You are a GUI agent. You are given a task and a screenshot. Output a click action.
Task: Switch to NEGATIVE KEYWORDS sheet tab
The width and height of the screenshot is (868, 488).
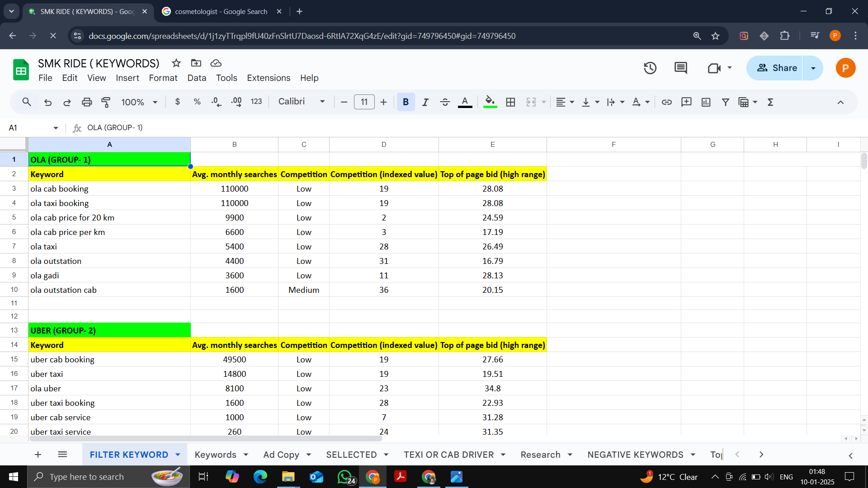[635, 455]
